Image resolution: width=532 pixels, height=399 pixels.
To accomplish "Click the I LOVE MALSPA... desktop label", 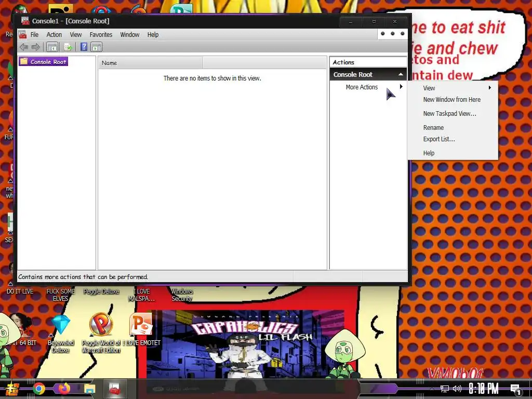I will coord(141,295).
